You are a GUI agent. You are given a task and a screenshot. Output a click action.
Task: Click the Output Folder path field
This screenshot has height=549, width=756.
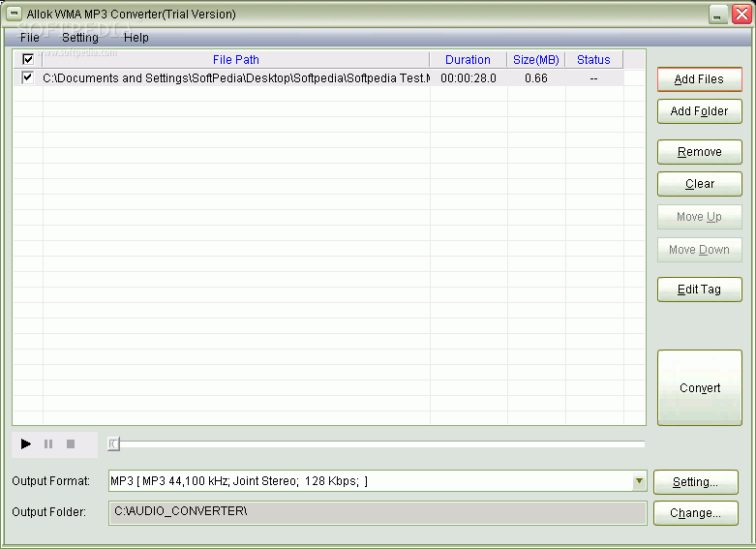pyautogui.click(x=378, y=512)
